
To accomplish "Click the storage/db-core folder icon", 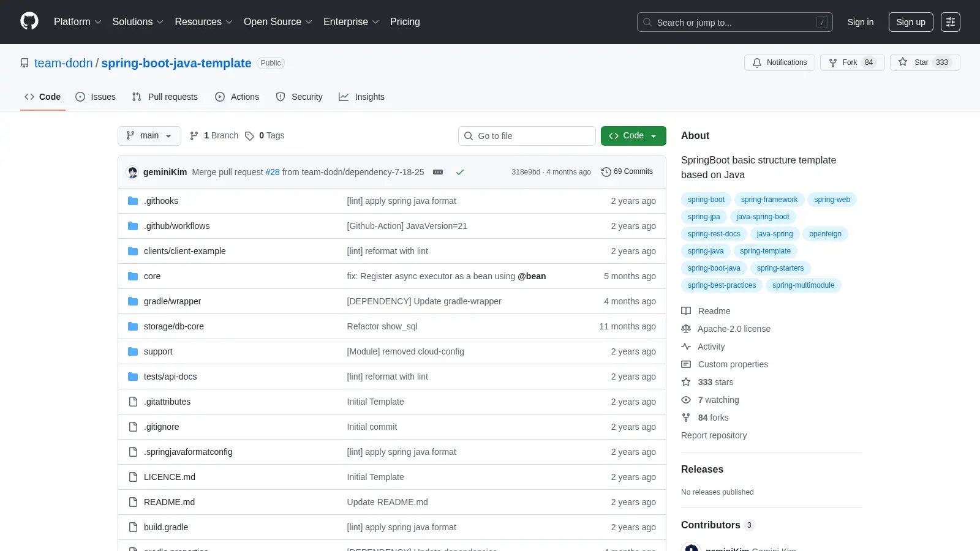I will (133, 326).
